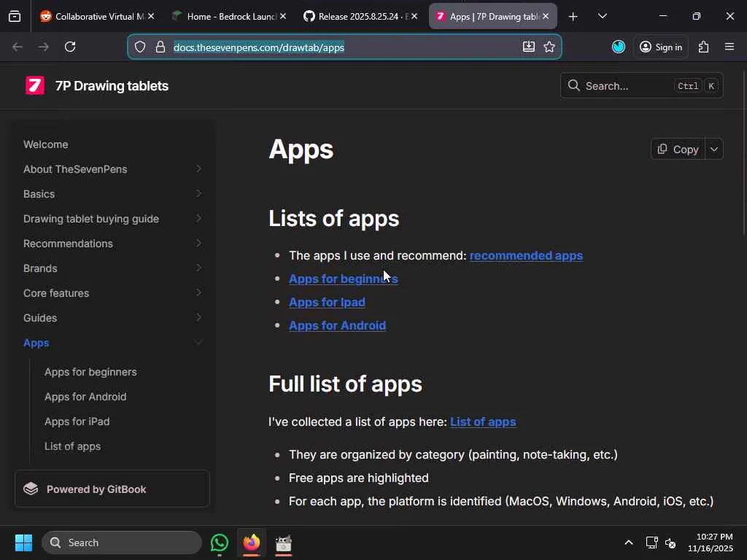747x560 pixels.
Task: Open the Firefox application menu hamburger icon
Action: point(729,47)
